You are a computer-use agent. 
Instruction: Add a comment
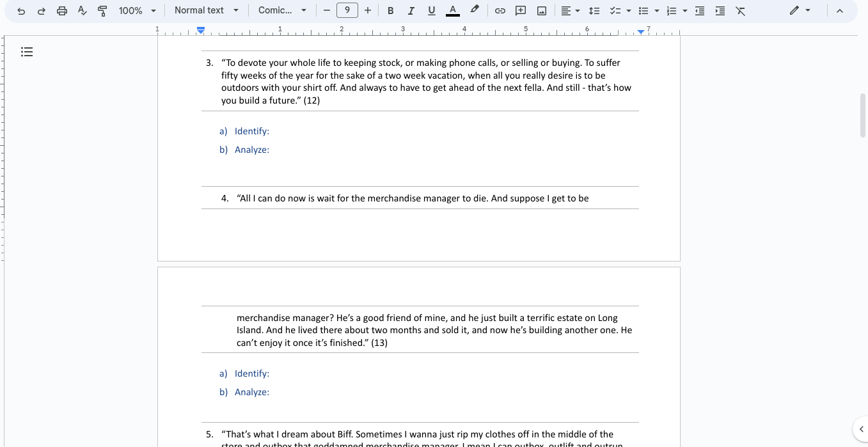click(521, 10)
